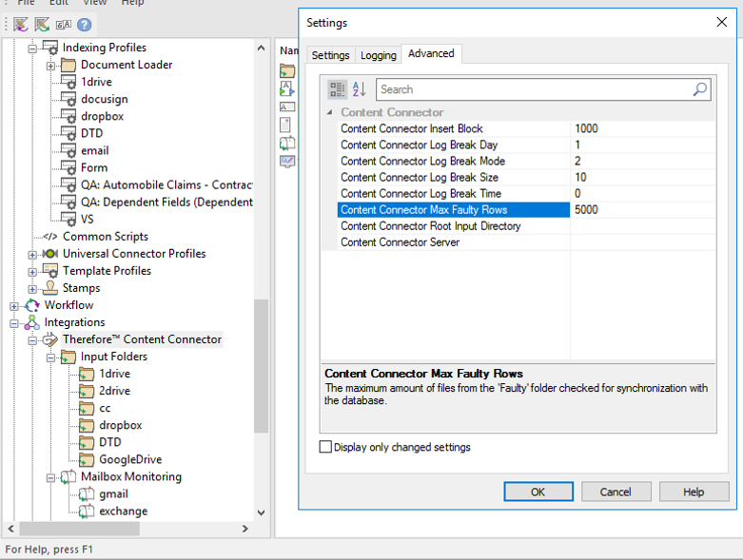Expand Universal Connector Profiles node
Image resolution: width=743 pixels, height=560 pixels.
pyautogui.click(x=32, y=254)
